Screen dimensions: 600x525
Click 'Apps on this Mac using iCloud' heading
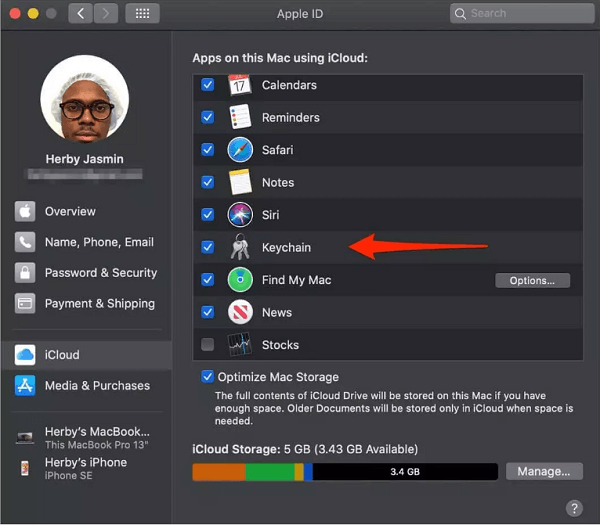(280, 58)
